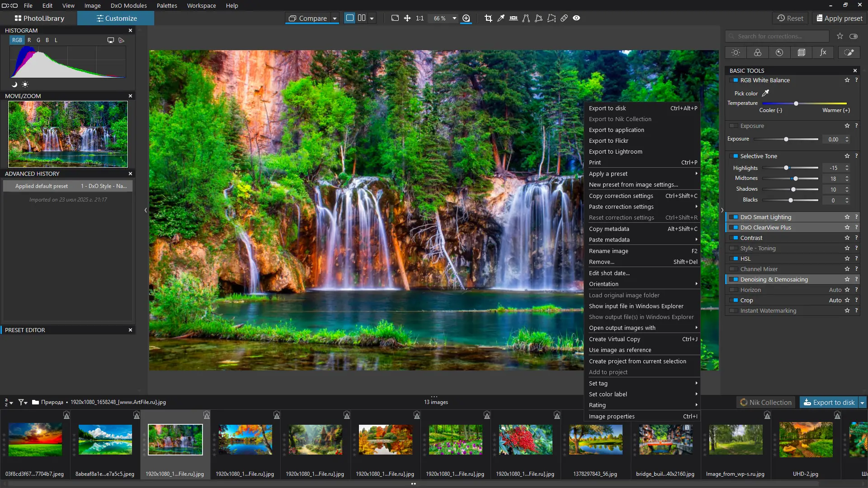Toggle active corrections only switch

pyautogui.click(x=854, y=36)
